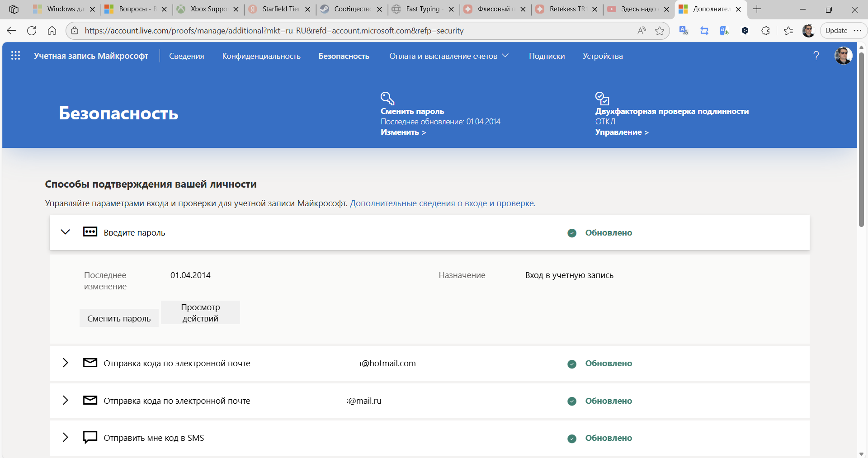Image resolution: width=868 pixels, height=458 pixels.
Task: Click the blue sync arrows extension icon
Action: [704, 31]
